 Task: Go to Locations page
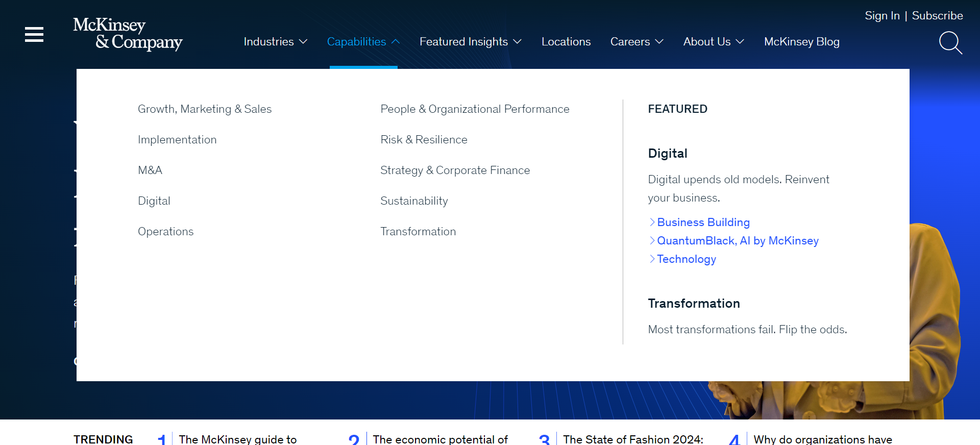tap(566, 42)
